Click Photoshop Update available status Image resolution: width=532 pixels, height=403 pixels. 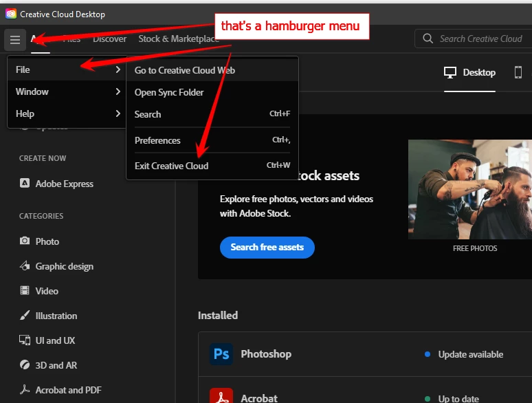click(464, 354)
